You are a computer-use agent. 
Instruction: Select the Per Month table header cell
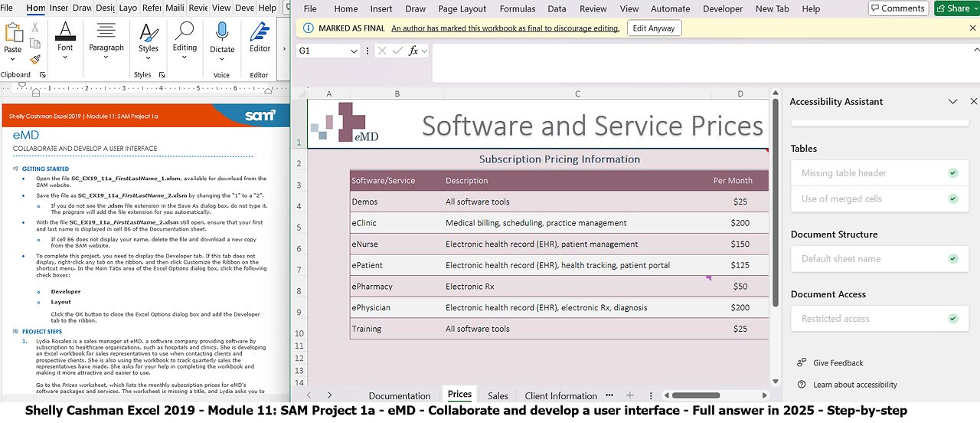(740, 181)
